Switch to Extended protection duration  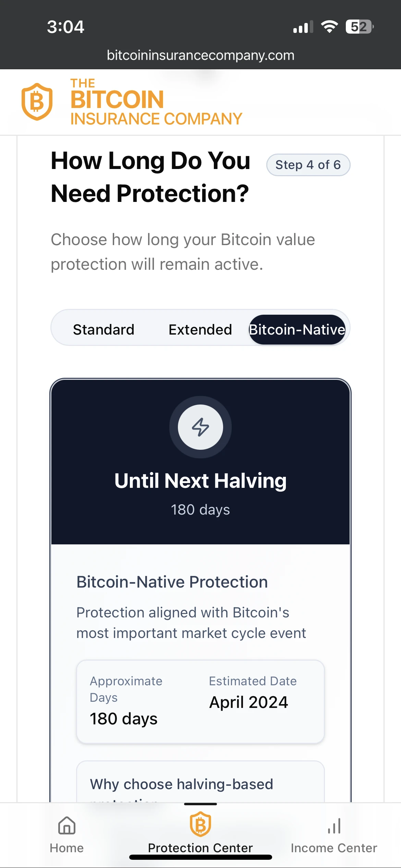pos(200,329)
